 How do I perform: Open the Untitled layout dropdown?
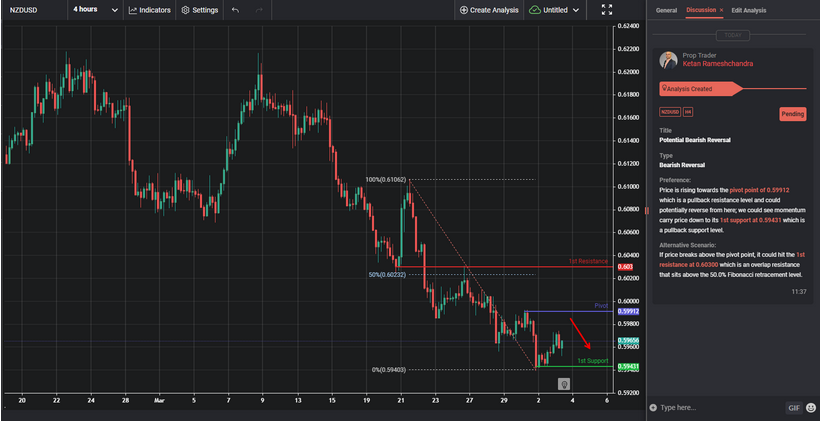(554, 10)
